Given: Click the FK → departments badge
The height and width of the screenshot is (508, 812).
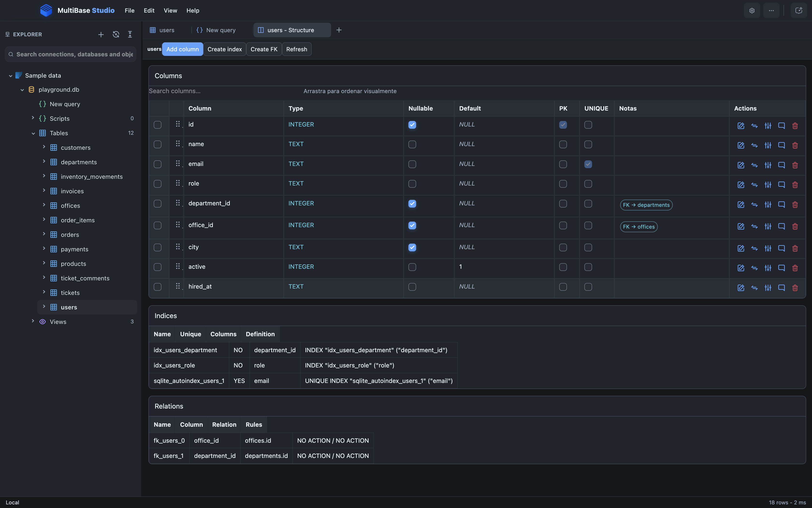Looking at the screenshot, I should 646,205.
